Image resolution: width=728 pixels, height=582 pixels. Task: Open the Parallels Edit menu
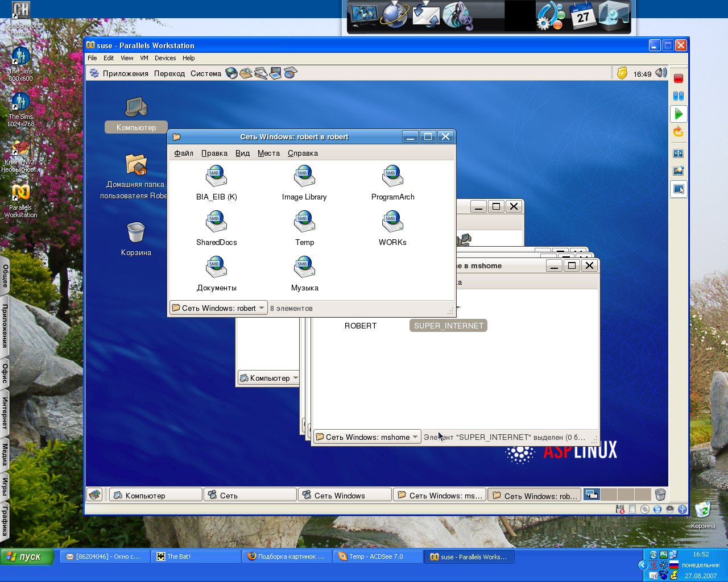click(x=109, y=58)
